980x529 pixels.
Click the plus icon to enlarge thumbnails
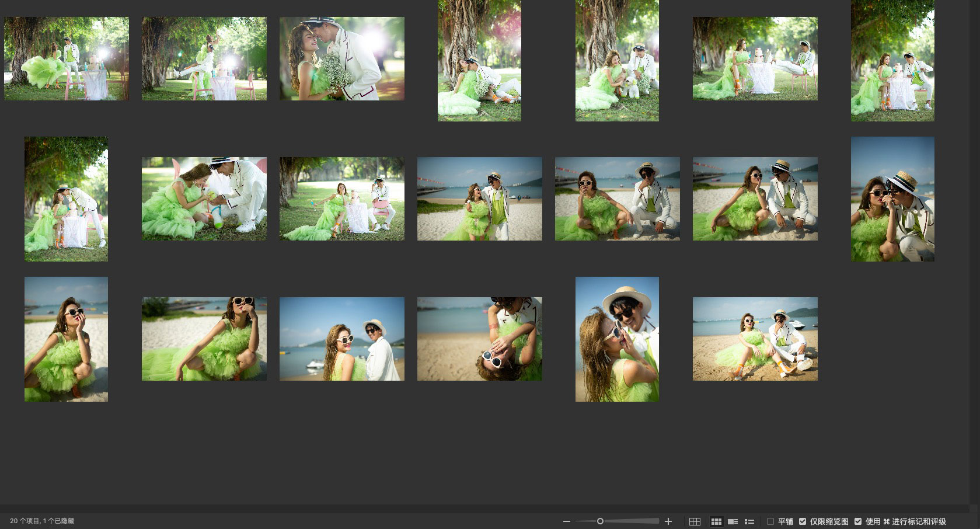(668, 521)
